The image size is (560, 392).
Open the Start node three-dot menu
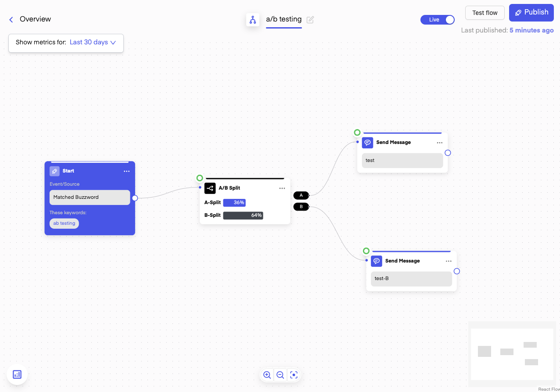[x=126, y=171]
